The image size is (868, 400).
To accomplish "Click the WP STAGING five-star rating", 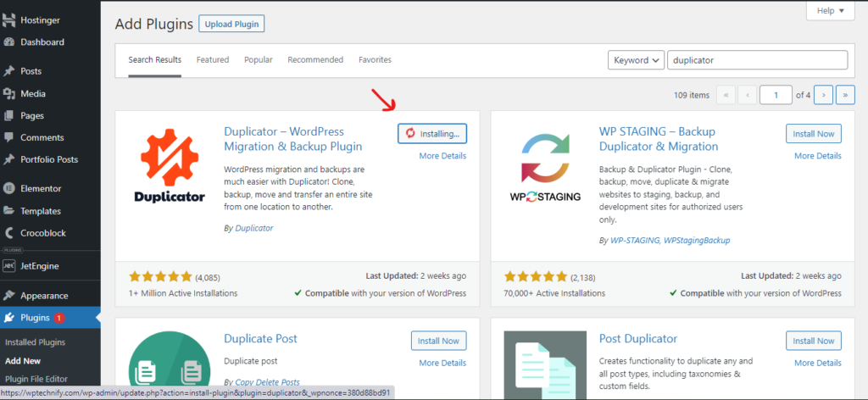I will (x=536, y=276).
